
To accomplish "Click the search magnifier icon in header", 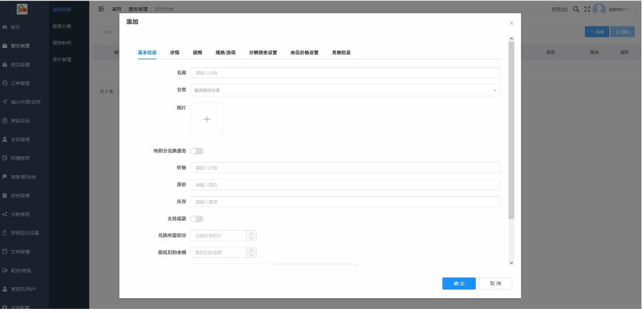I will 576,9.
